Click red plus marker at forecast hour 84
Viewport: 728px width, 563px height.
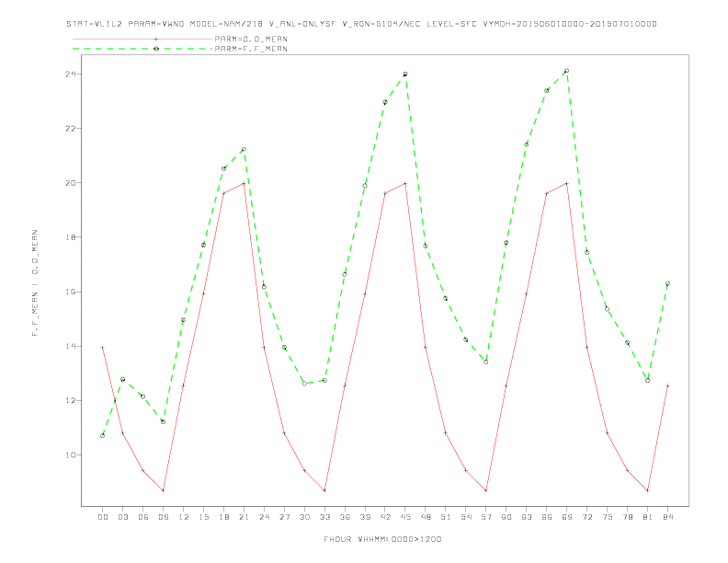667,385
